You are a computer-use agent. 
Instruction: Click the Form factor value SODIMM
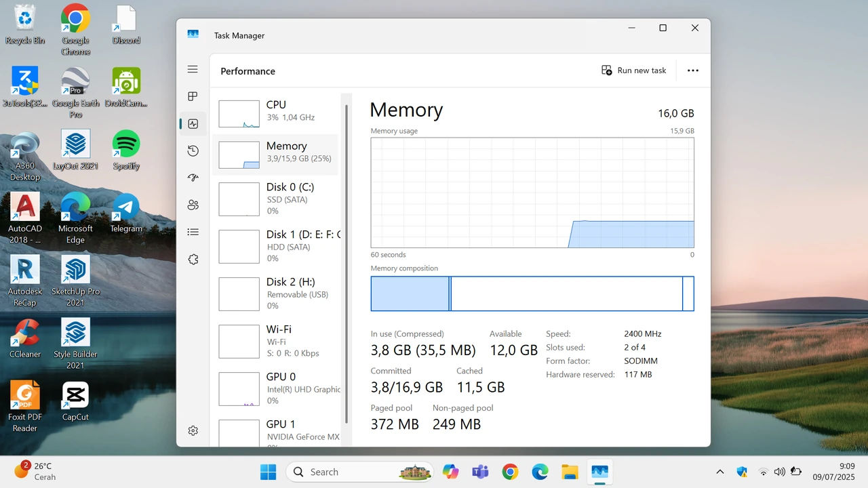pyautogui.click(x=641, y=361)
